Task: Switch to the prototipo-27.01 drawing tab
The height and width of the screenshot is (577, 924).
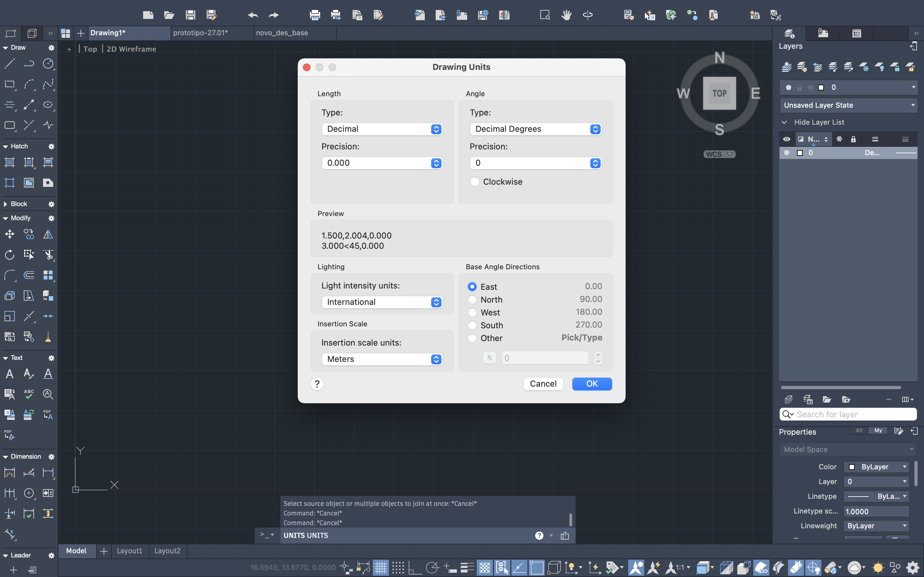Action: click(201, 33)
